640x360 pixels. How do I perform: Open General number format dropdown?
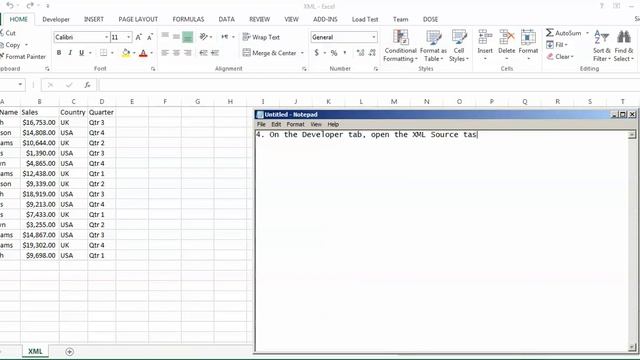[x=373, y=37]
